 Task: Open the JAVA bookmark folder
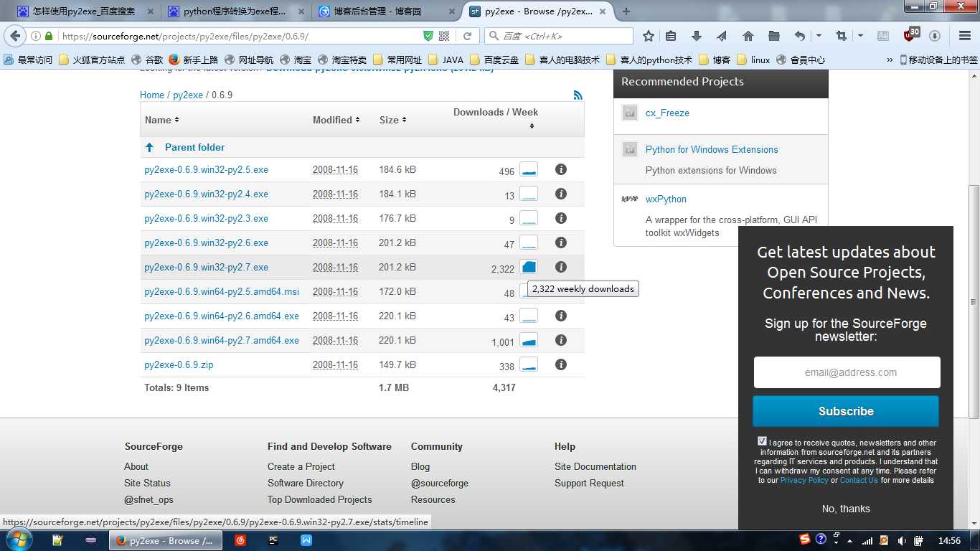pos(446,60)
